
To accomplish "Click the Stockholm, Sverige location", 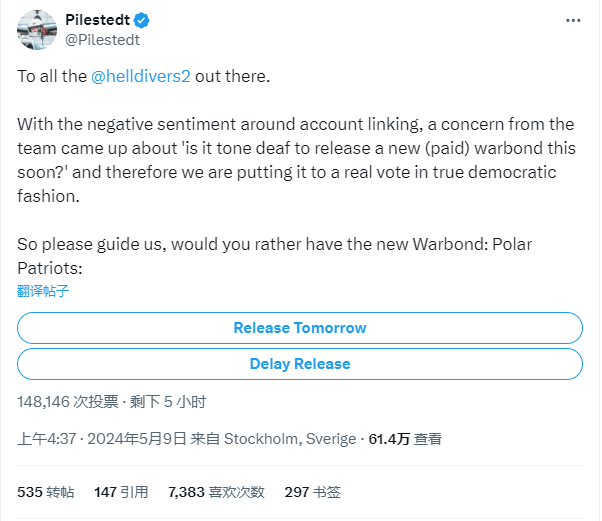I will coord(290,439).
